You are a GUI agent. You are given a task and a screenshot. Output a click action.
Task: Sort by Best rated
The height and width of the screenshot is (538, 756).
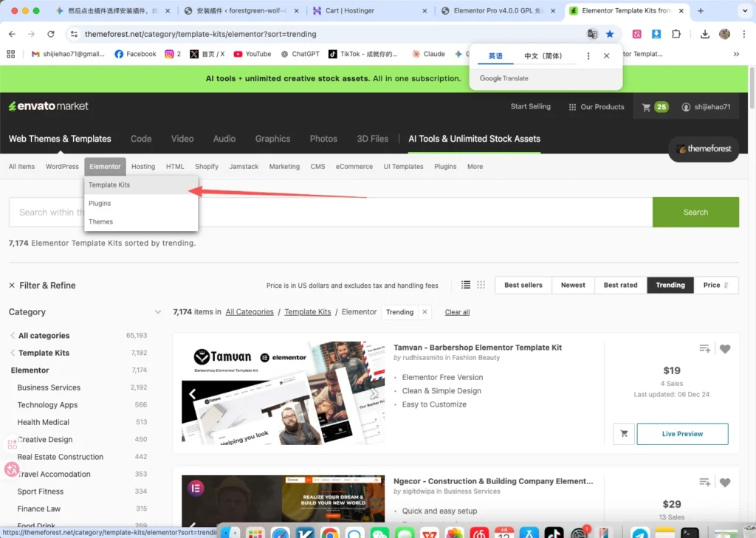coord(620,286)
